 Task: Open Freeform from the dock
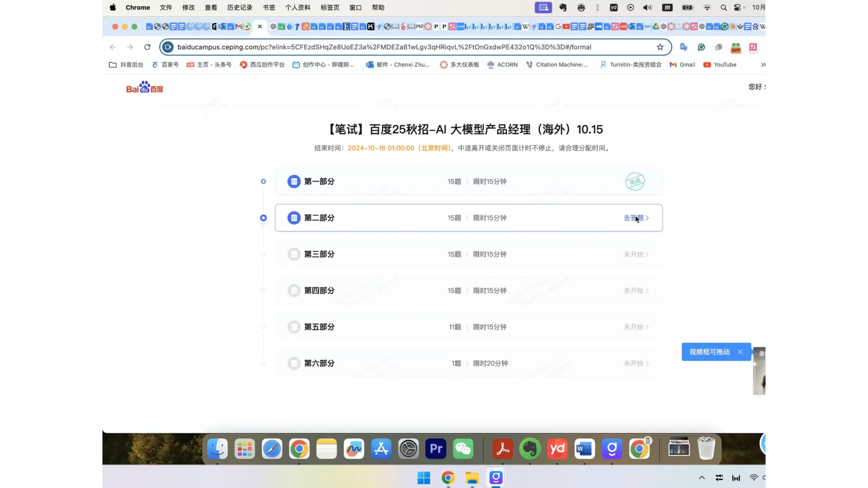point(354,449)
